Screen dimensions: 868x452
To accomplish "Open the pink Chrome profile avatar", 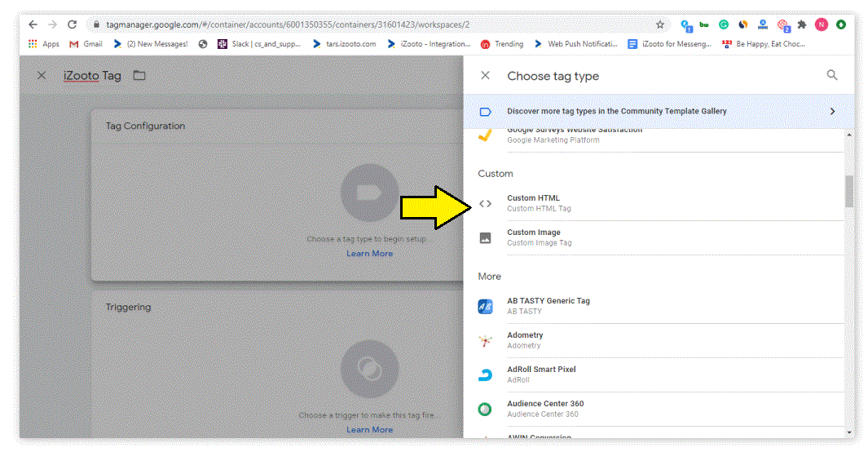I will pyautogui.click(x=822, y=24).
